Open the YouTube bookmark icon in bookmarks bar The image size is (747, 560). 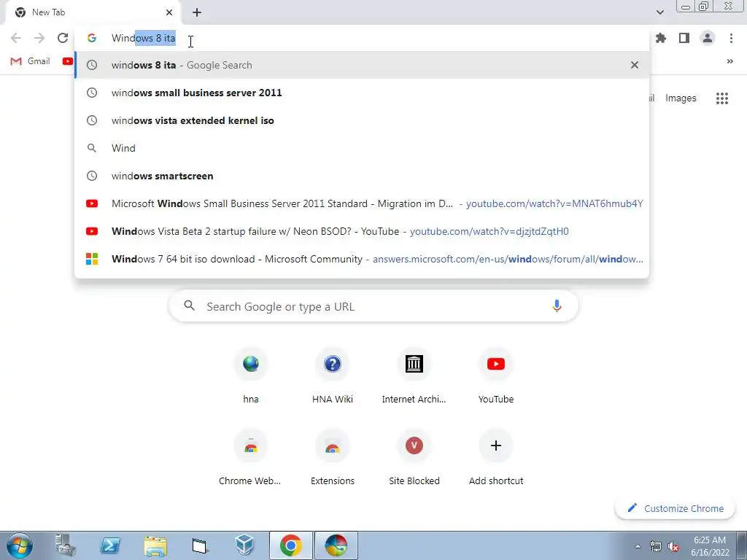[68, 61]
